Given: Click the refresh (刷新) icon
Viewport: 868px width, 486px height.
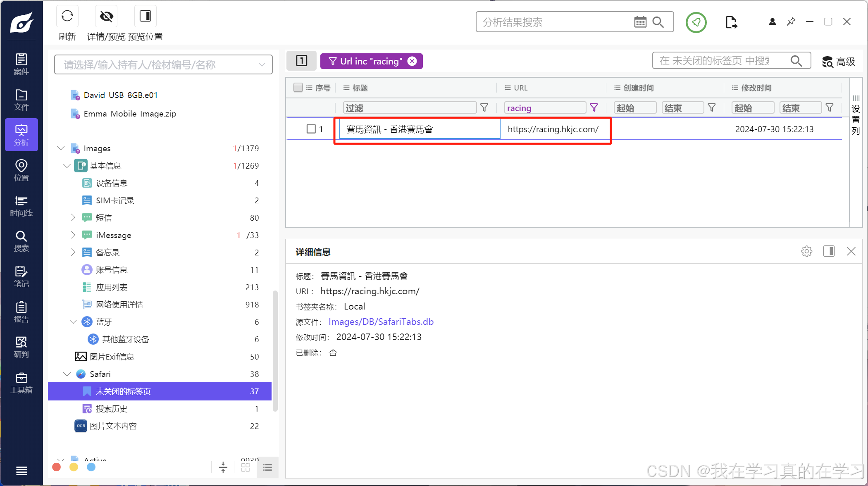Looking at the screenshot, I should pos(67,17).
